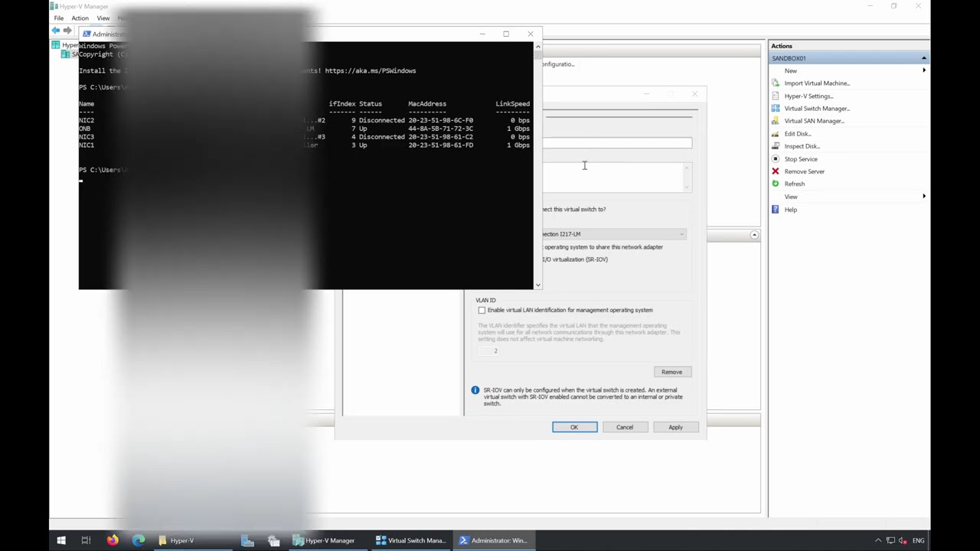Open the Windows Start menu
Viewport: 980px width, 551px height.
(61, 540)
